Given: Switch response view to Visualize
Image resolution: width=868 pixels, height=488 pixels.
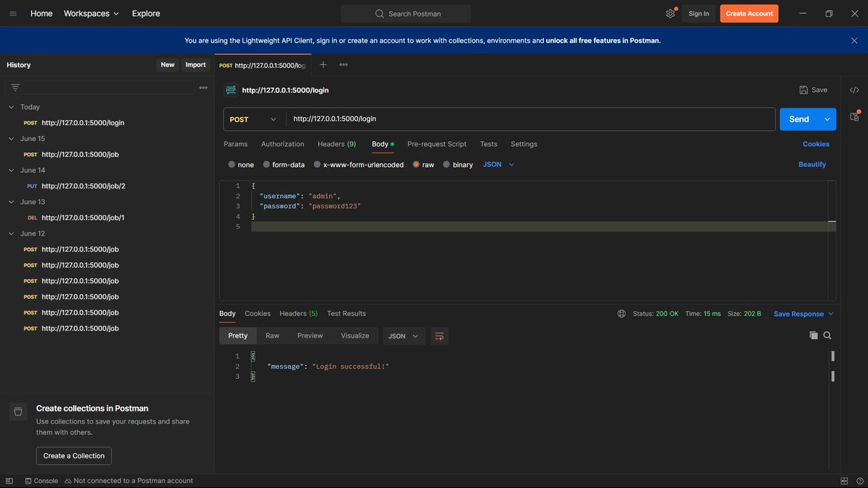Looking at the screenshot, I should coord(355,335).
